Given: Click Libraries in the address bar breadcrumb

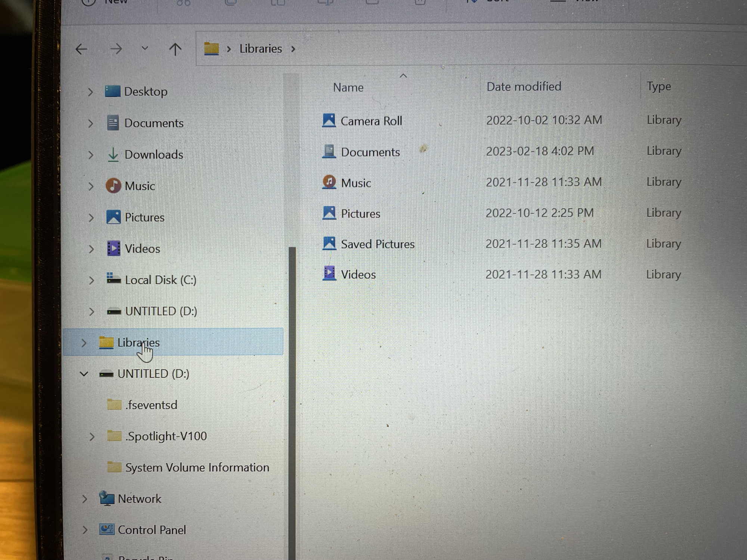Looking at the screenshot, I should pyautogui.click(x=260, y=49).
